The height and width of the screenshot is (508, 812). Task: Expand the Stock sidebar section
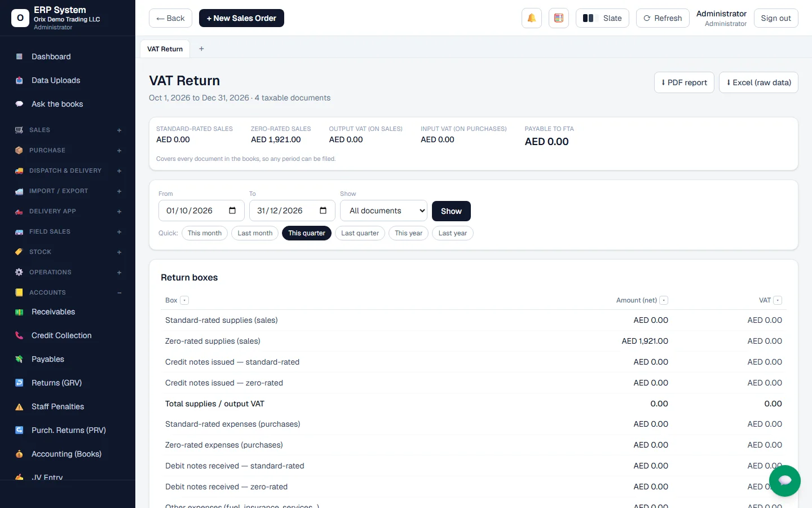click(119, 252)
